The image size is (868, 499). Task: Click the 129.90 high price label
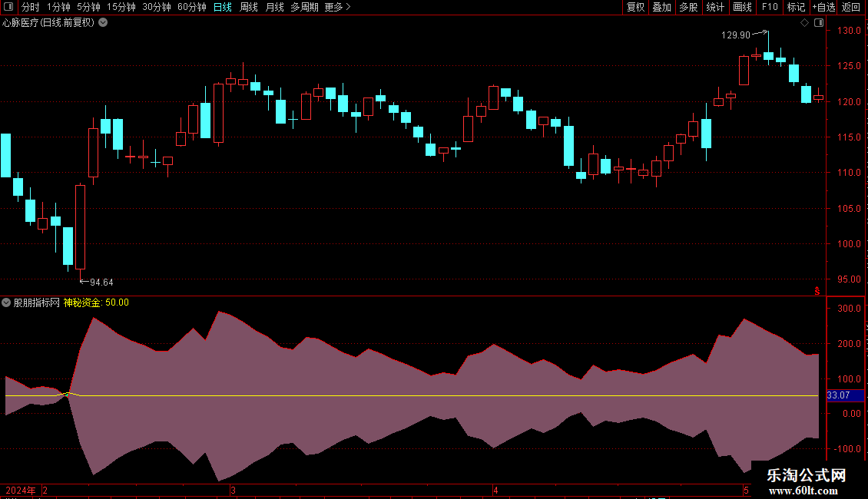pyautogui.click(x=736, y=35)
